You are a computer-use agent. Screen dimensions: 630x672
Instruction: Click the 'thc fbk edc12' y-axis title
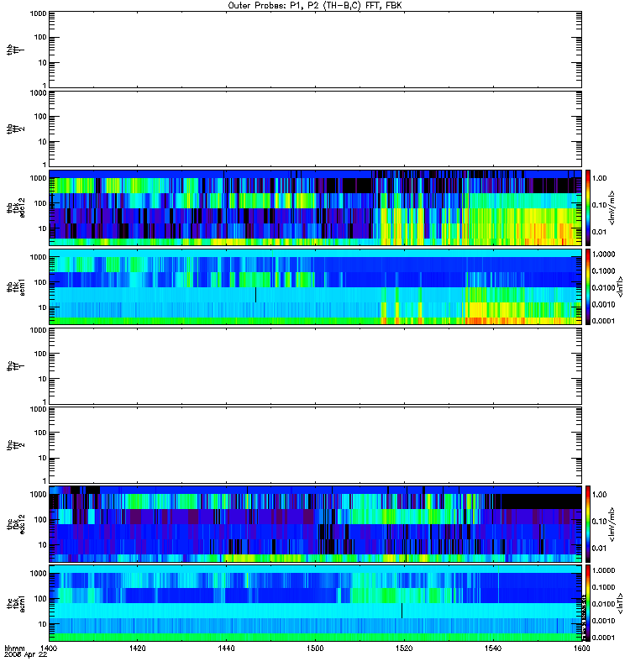[x=16, y=523]
